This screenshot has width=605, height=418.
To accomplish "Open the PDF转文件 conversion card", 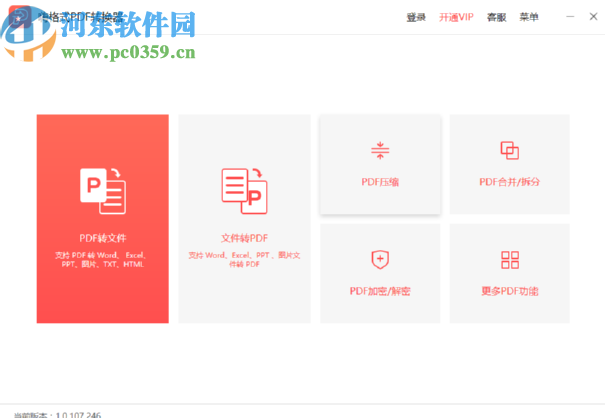I will [103, 218].
